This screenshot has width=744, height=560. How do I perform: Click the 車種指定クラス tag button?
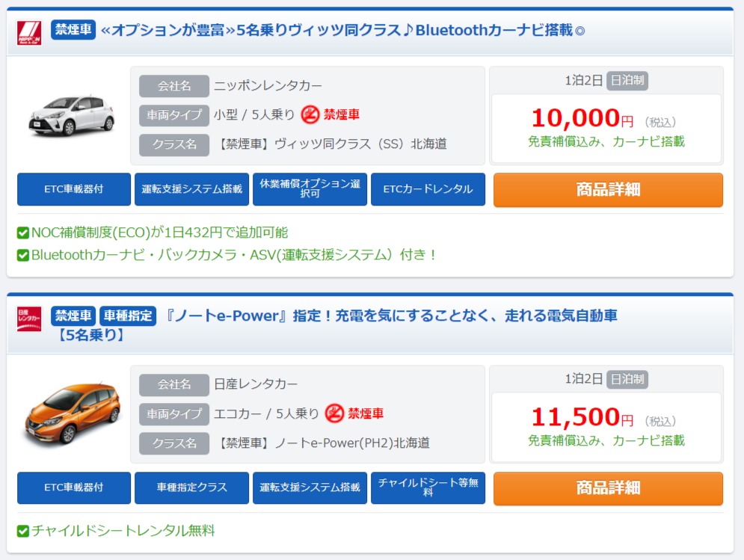tap(191, 488)
